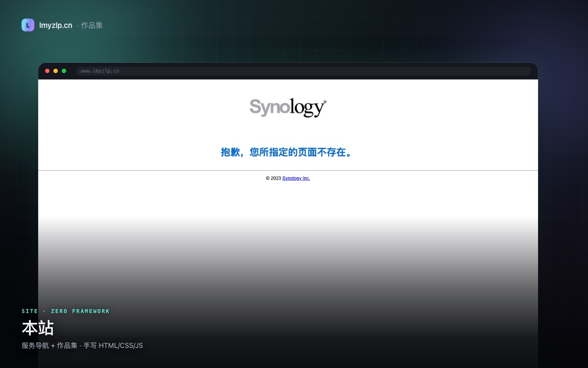Focus the www.lmyzlp.cn address bar
588x368 pixels.
[x=303, y=71]
